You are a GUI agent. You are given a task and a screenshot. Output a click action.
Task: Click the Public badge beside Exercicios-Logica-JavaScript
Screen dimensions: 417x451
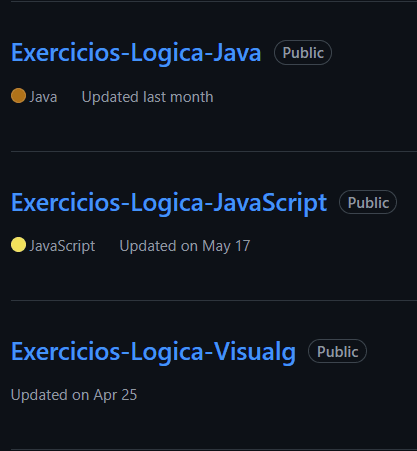(368, 202)
